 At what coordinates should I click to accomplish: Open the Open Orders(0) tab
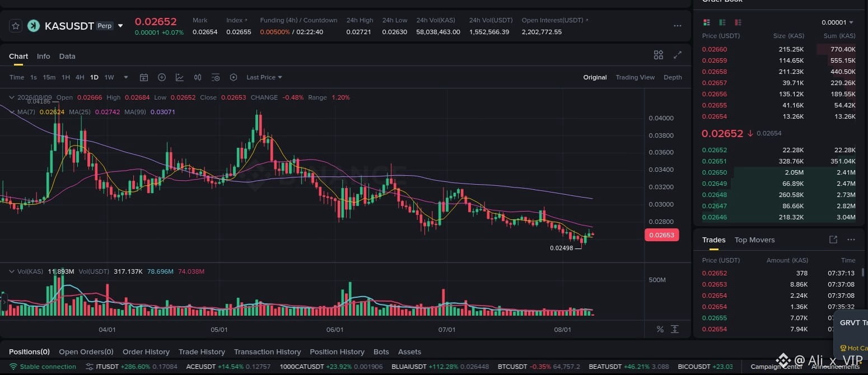point(86,351)
